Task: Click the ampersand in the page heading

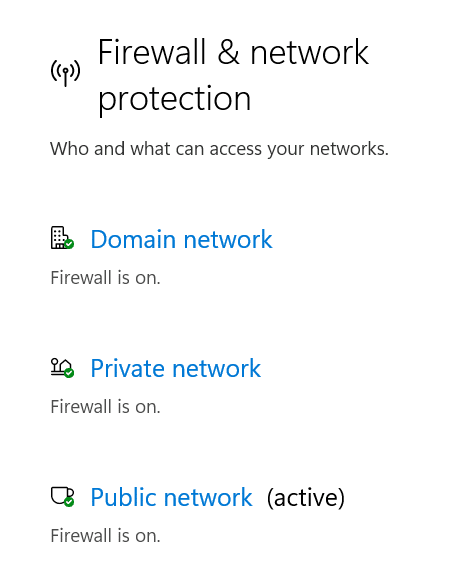Action: click(228, 52)
